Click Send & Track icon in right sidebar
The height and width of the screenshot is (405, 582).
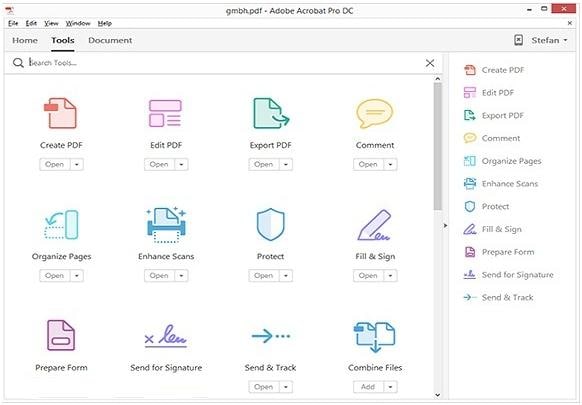pyautogui.click(x=470, y=297)
